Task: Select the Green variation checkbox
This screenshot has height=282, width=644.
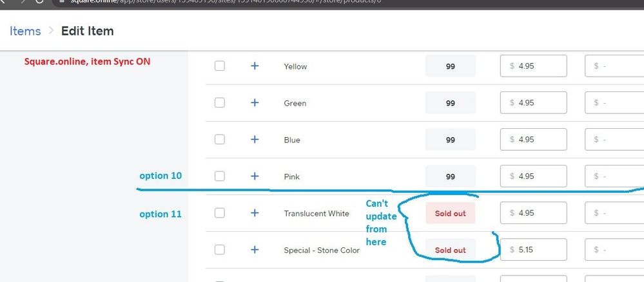Action: tap(220, 103)
